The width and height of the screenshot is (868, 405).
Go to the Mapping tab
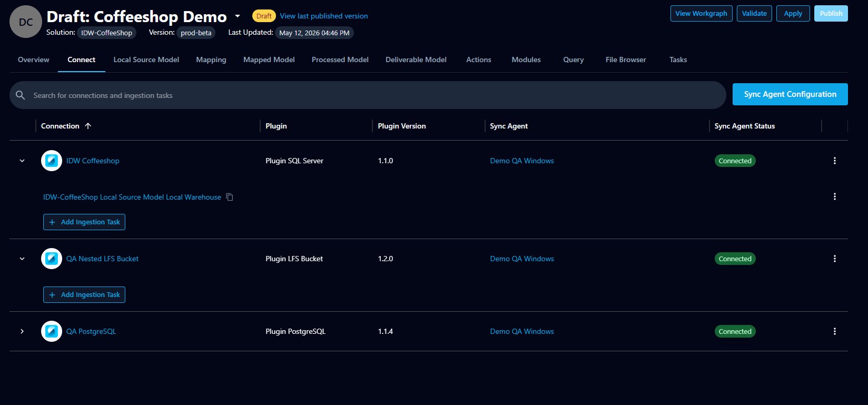[x=211, y=60]
